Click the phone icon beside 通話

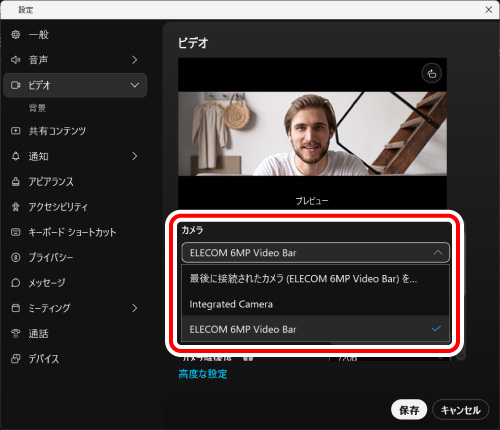coord(15,333)
